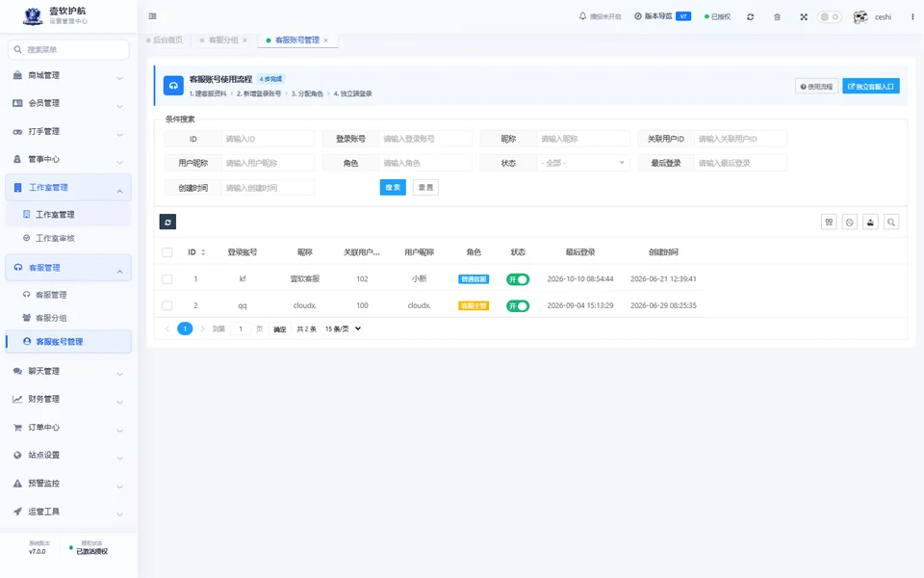Viewport: 924px width, 578px height.
Task: Check the checkbox for row kf
Action: click(167, 279)
